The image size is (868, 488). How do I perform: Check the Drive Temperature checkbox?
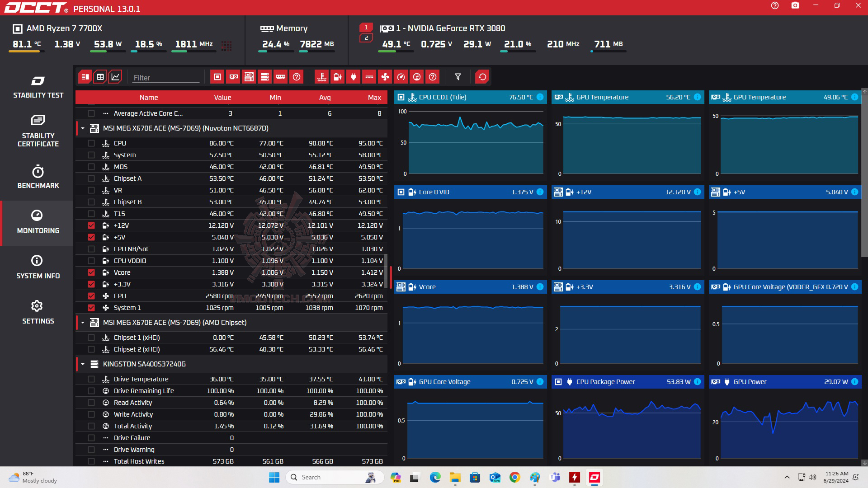click(x=91, y=379)
